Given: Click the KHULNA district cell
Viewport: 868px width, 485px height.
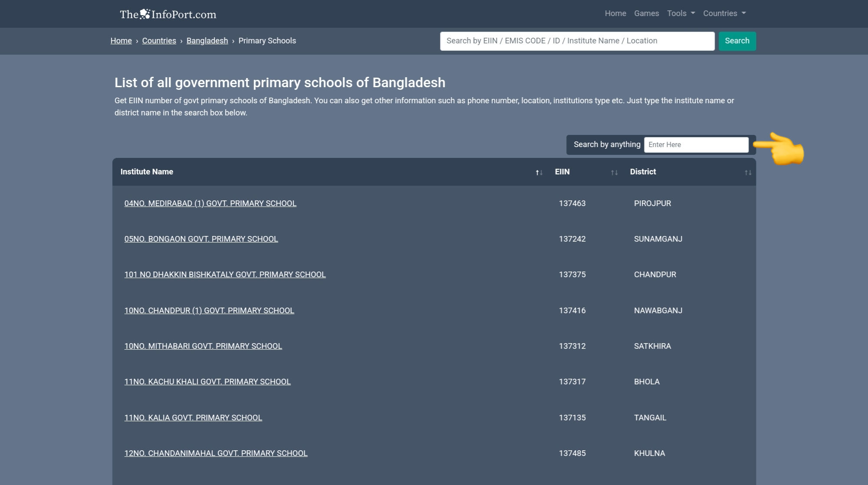Looking at the screenshot, I should click(649, 453).
